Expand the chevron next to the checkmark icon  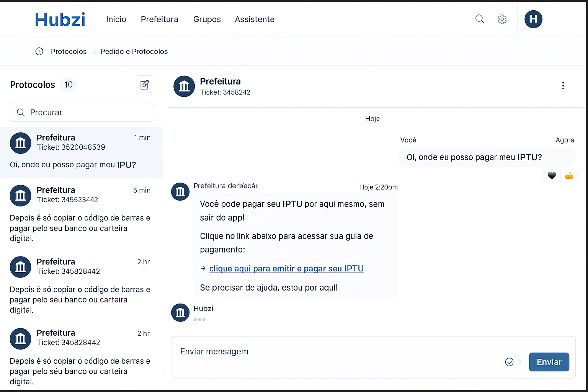[519, 362]
